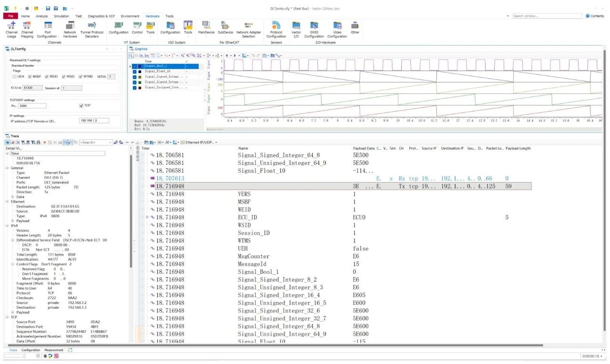610x364 pixels.
Task: Open the trace Search dropdown
Action: click(x=111, y=142)
